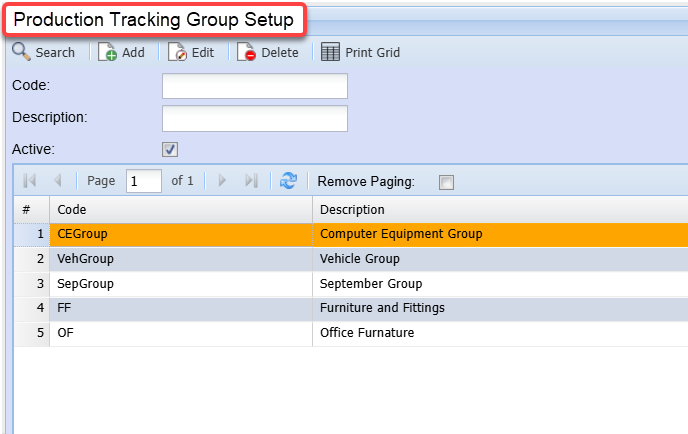Image resolution: width=688 pixels, height=434 pixels.
Task: Go to the previous page arrow
Action: pyautogui.click(x=57, y=181)
